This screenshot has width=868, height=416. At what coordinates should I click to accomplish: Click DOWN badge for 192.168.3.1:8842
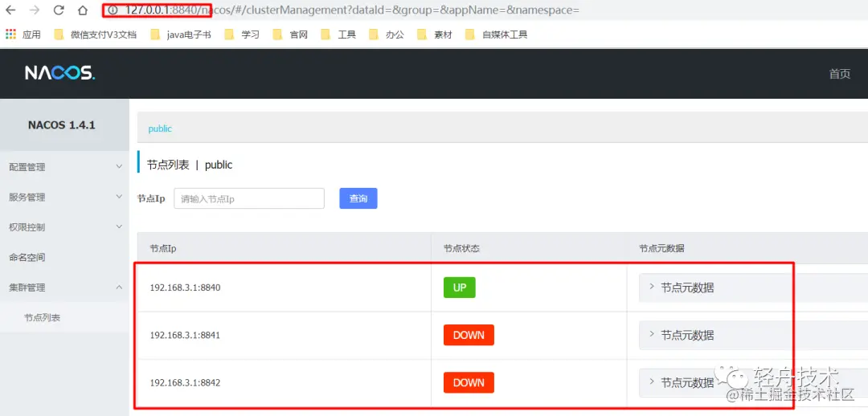click(x=469, y=383)
